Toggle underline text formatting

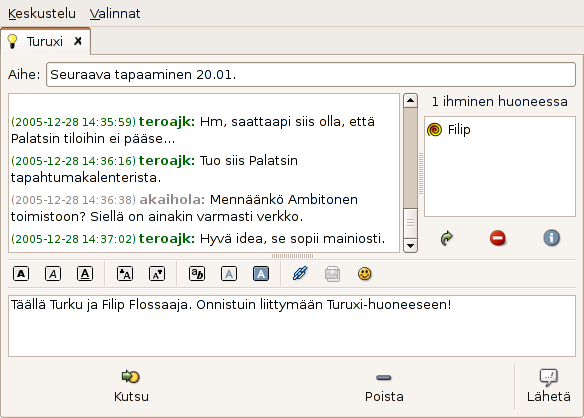coord(85,274)
